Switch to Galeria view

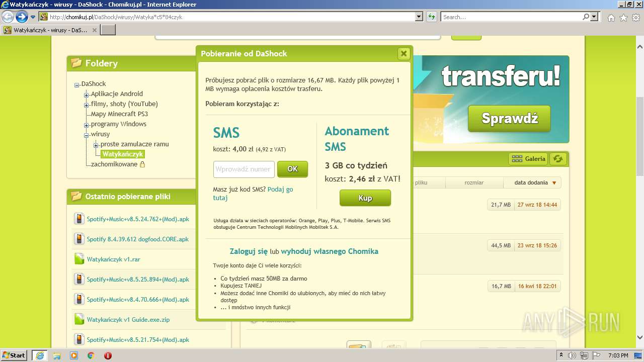coord(528,159)
